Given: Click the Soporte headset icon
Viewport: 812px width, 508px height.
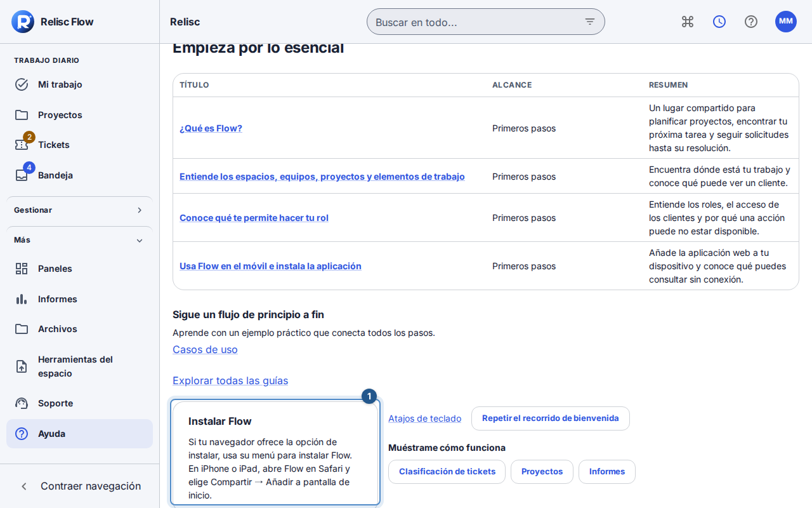Looking at the screenshot, I should click(22, 403).
